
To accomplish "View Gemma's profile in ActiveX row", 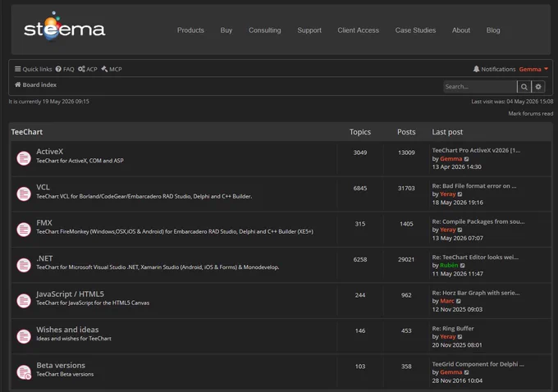I will [x=451, y=158].
